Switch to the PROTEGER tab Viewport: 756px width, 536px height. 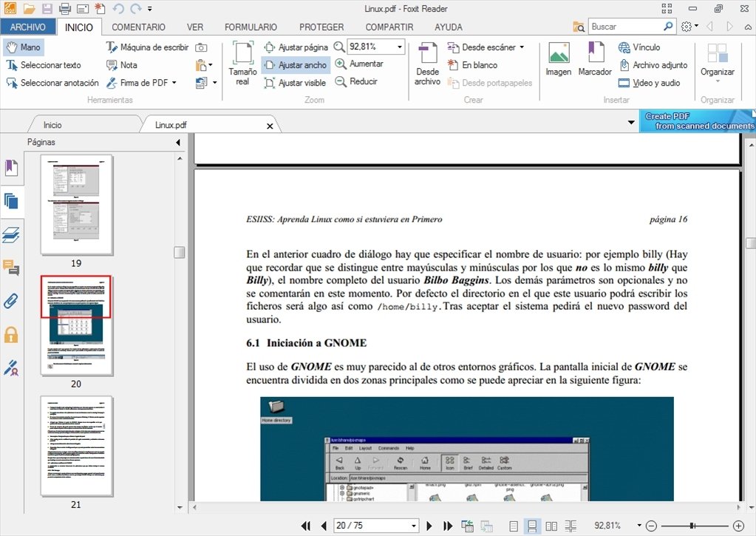[321, 27]
